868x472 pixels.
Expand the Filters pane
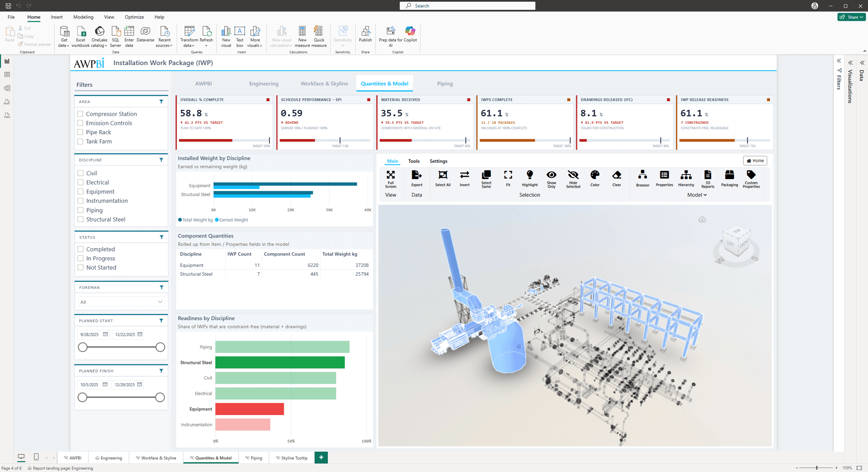point(839,61)
